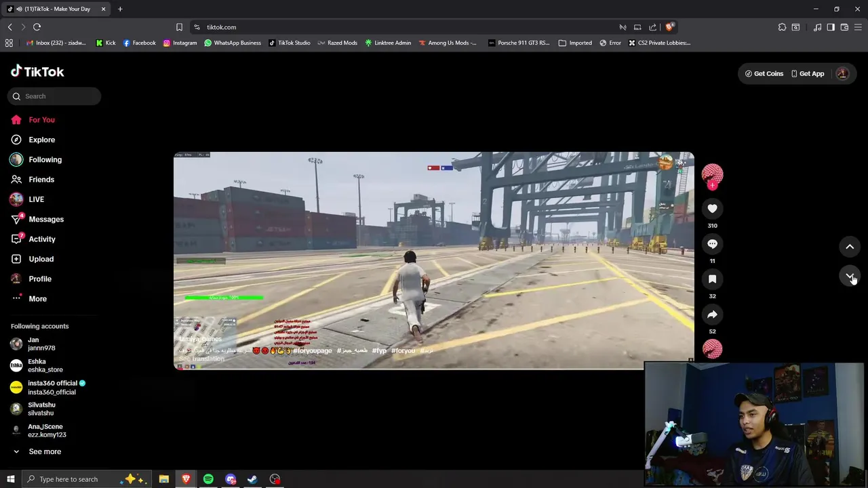Close the TikTok browser tab
This screenshot has width=868, height=488.
(x=103, y=9)
